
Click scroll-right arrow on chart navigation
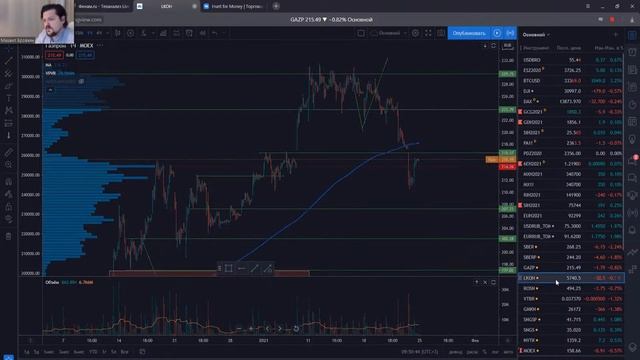(x=280, y=329)
